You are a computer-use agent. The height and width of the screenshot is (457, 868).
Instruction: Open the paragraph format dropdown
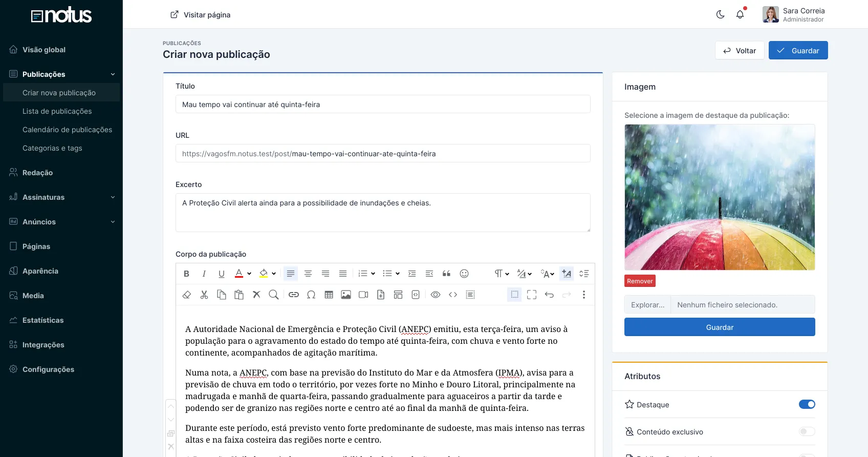coord(502,274)
